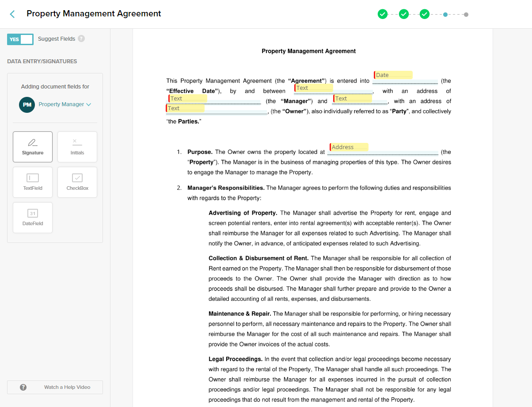The image size is (532, 407).
Task: Toggle Suggest Fields off
Action: click(x=20, y=39)
